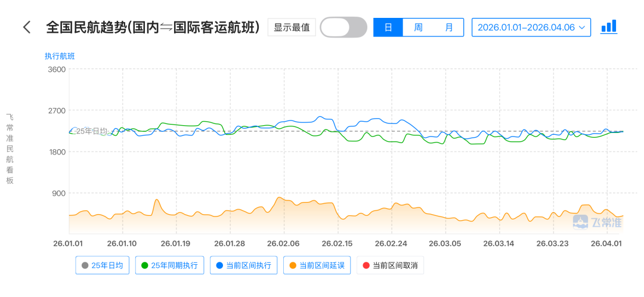Image resolution: width=644 pixels, height=297 pixels.
Task: Open the bar chart view icon
Action: 608,27
